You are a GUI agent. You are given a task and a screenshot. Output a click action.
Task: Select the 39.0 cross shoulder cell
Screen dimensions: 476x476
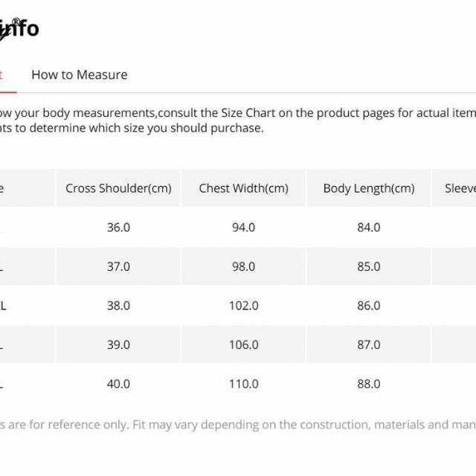(x=118, y=344)
